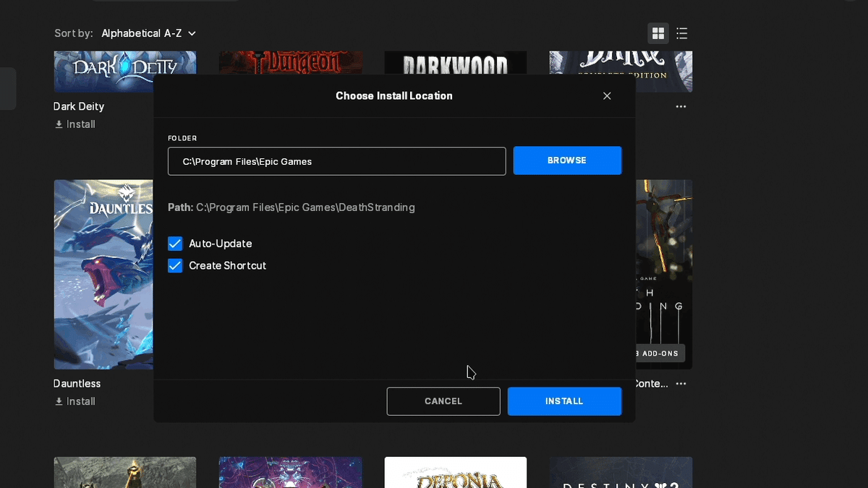Uncheck the Create Shortcut checkbox
This screenshot has width=868, height=488.
pos(175,265)
